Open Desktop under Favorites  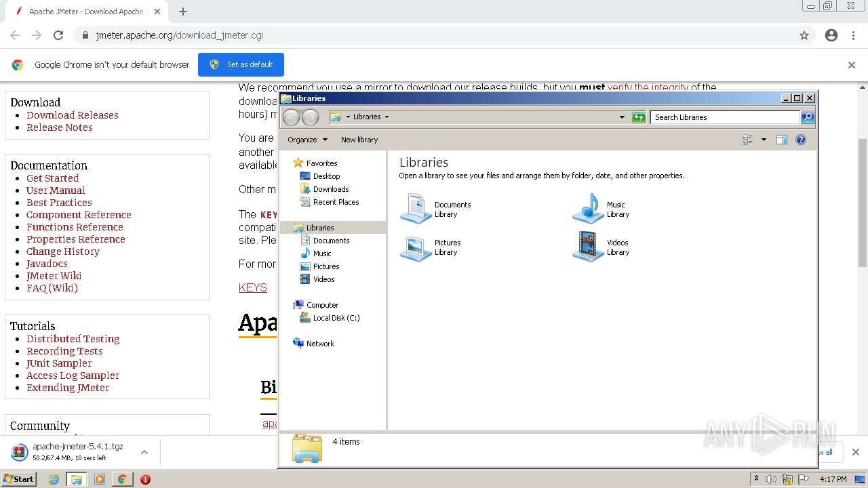click(x=326, y=176)
